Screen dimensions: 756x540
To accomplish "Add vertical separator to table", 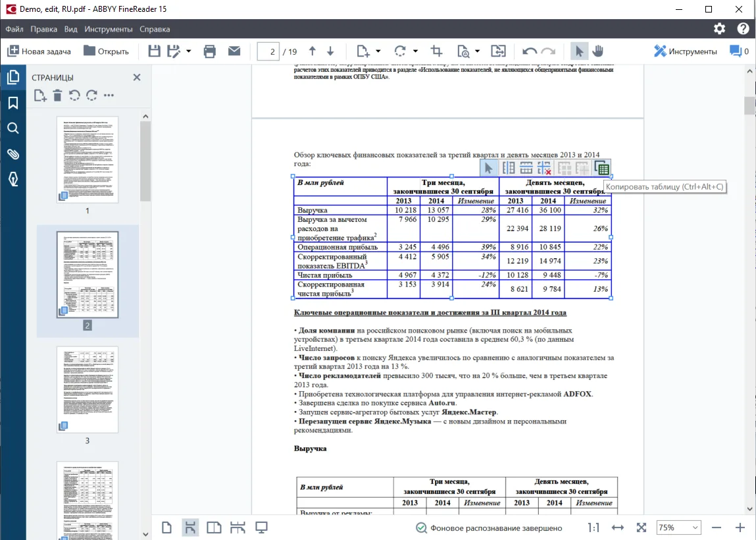I will (x=508, y=168).
